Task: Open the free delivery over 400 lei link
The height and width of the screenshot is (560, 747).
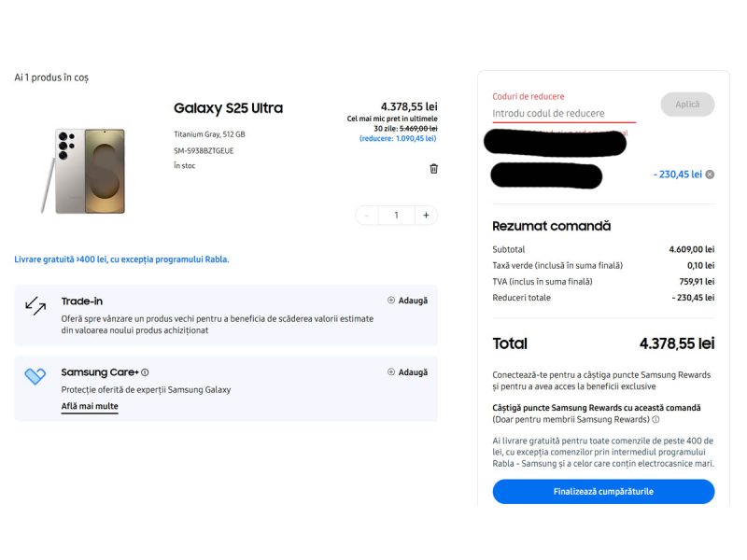Action: pos(121,259)
